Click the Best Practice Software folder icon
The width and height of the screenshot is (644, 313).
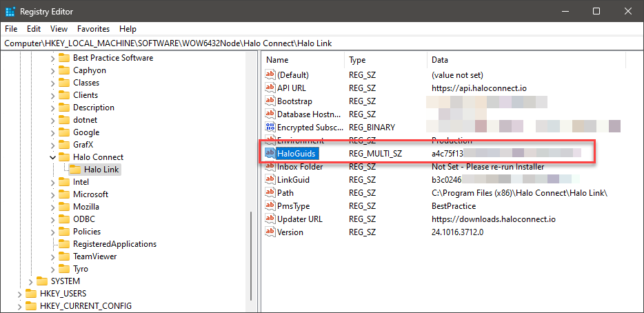click(x=63, y=58)
